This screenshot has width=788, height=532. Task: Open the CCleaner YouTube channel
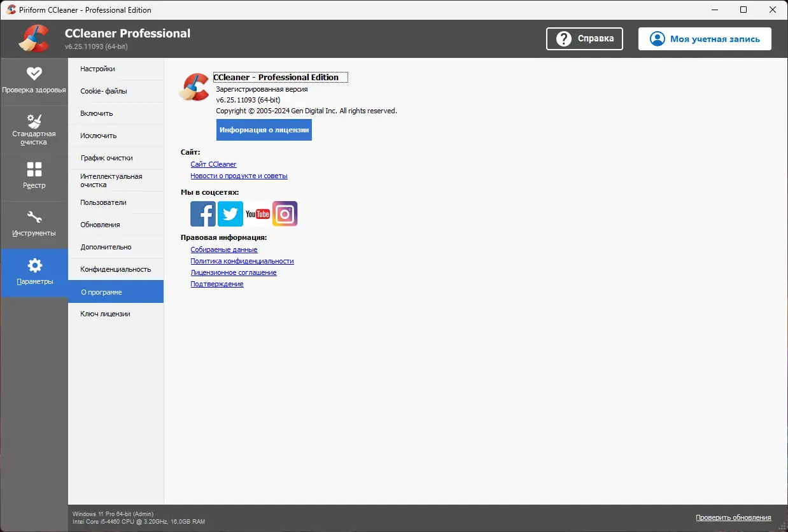257,214
